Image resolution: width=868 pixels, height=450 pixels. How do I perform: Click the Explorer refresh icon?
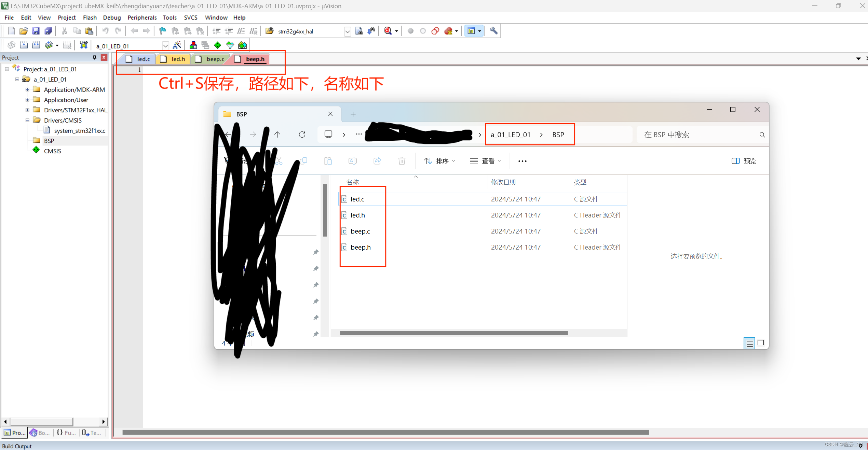click(302, 135)
